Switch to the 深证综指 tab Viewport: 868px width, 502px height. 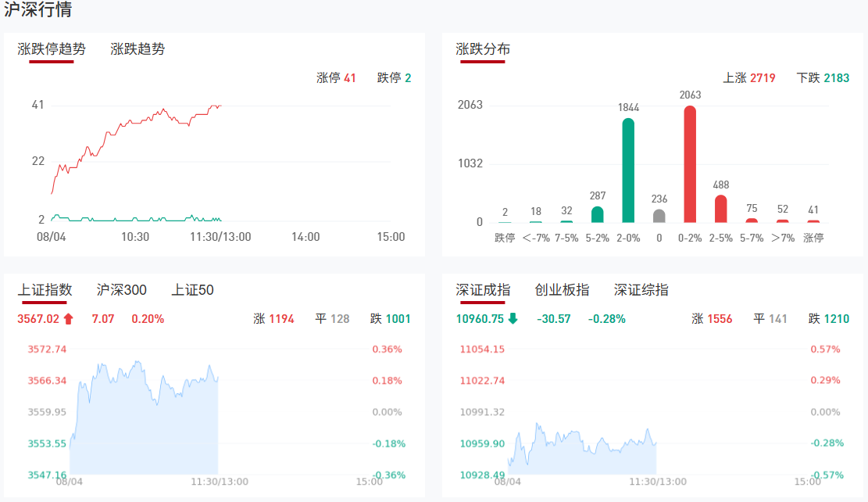(641, 290)
